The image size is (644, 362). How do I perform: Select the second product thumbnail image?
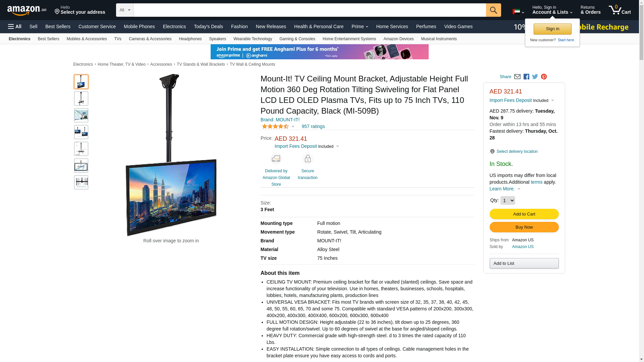(81, 99)
